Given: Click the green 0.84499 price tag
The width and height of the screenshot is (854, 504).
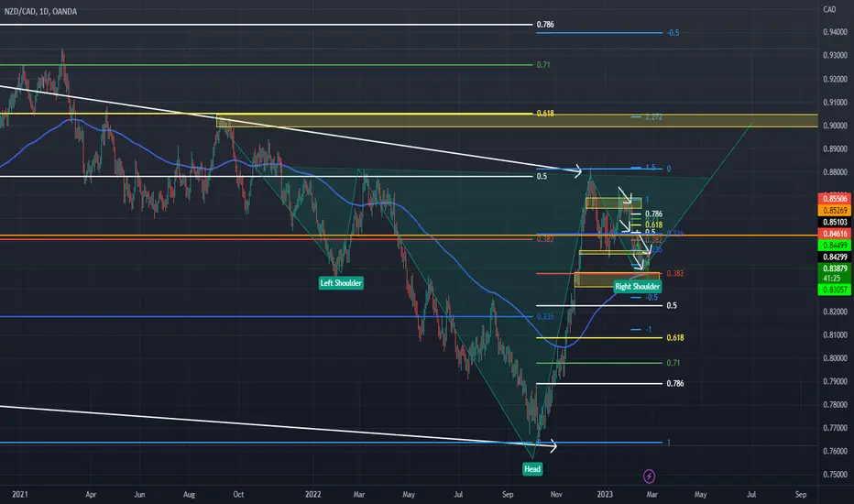Looking at the screenshot, I should [835, 246].
